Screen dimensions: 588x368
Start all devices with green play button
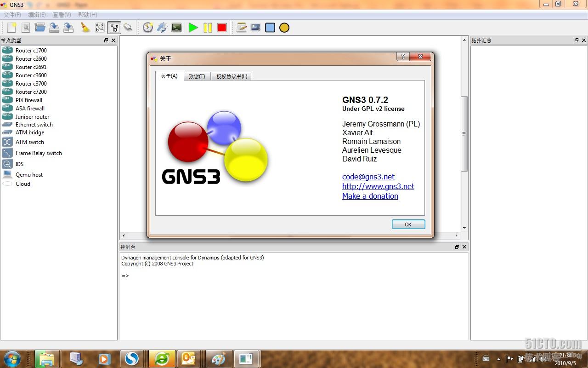(x=193, y=28)
